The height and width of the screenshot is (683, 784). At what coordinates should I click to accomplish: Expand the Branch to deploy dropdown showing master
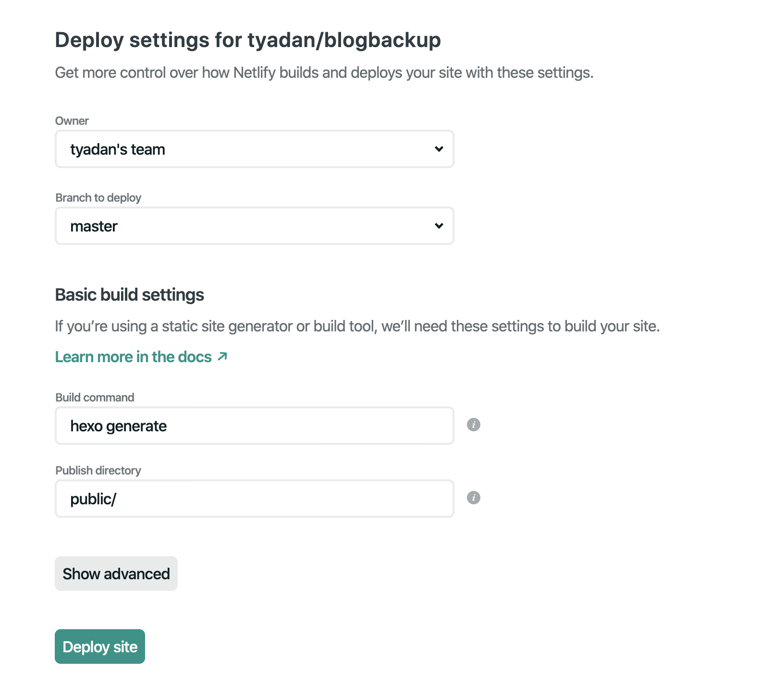click(x=254, y=226)
